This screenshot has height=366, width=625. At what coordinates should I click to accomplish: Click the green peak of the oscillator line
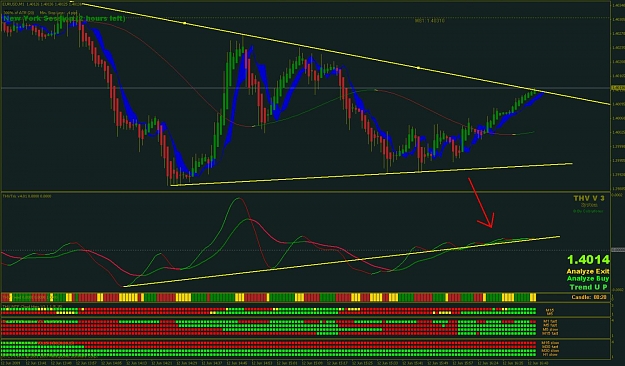pyautogui.click(x=238, y=198)
